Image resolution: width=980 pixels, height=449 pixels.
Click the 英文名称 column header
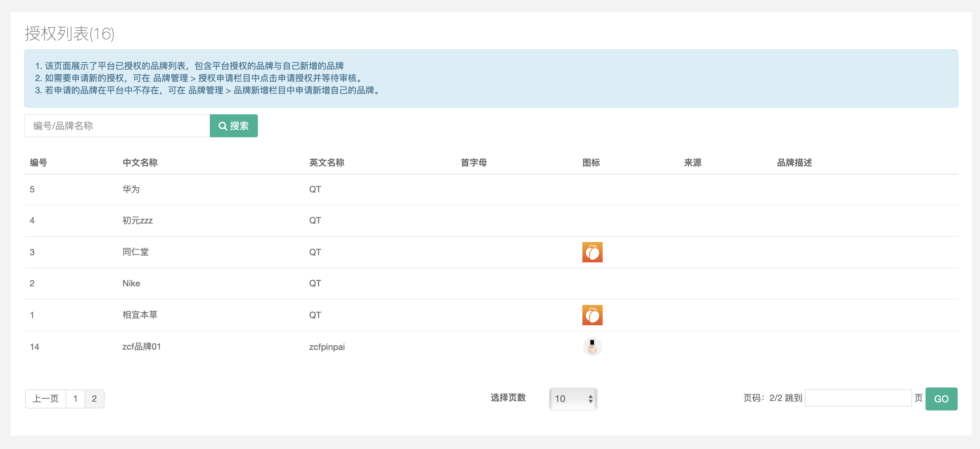tap(327, 163)
